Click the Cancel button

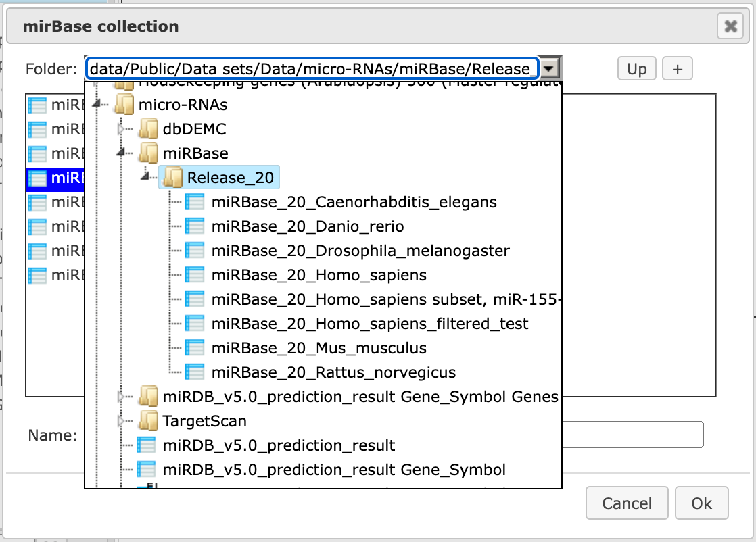(x=627, y=503)
